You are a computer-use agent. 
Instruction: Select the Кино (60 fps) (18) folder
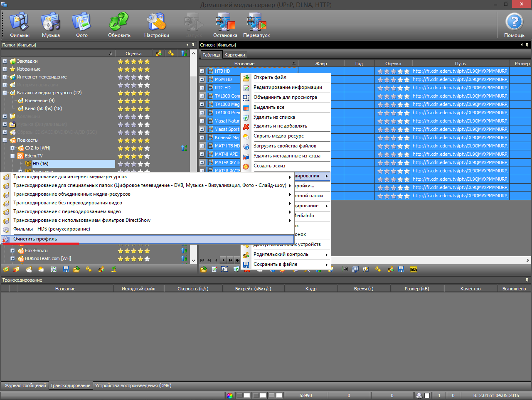coord(43,109)
